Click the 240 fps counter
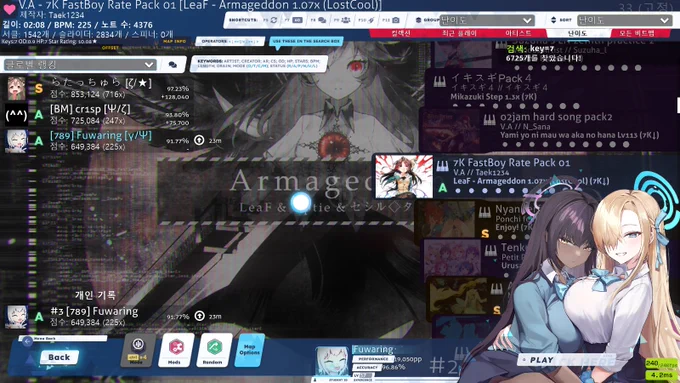The width and height of the screenshot is (680, 383). click(660, 363)
